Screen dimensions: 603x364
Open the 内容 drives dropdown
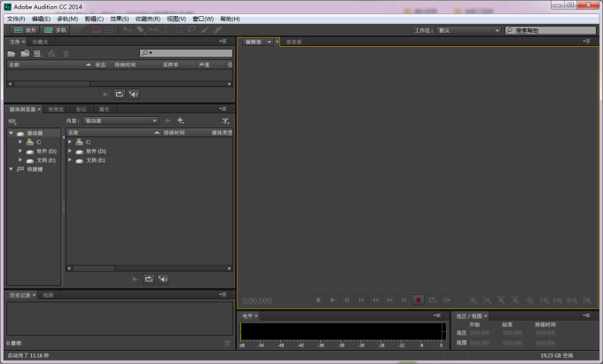click(121, 120)
